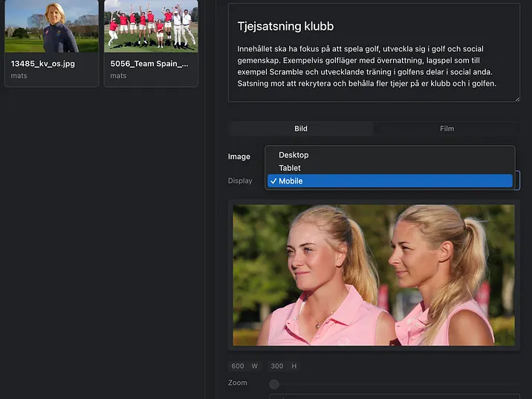This screenshot has height=399, width=532.
Task: Click the 13485_kv_os.jpg file name label
Action: [42, 64]
